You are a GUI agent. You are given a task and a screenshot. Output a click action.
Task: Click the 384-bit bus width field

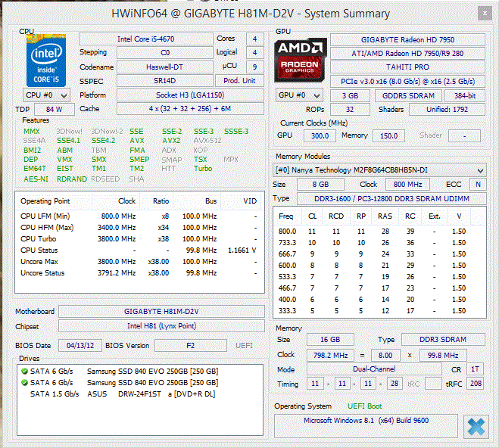tap(465, 95)
